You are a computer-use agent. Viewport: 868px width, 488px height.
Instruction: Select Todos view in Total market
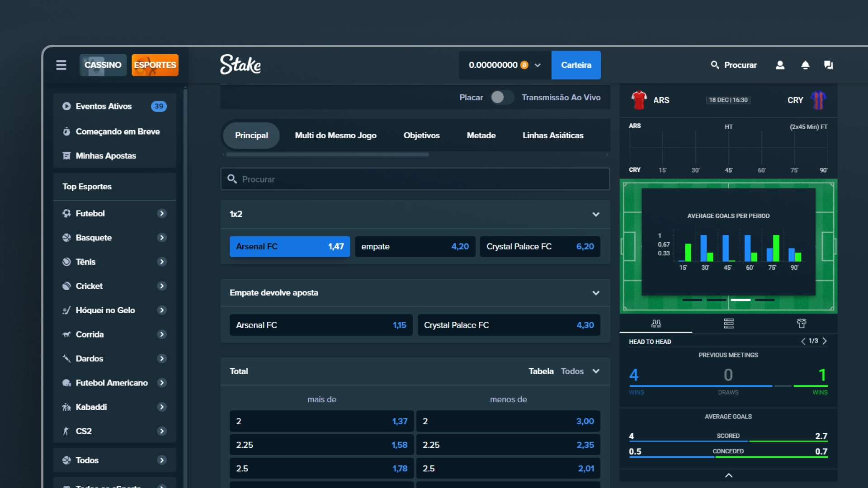click(572, 371)
